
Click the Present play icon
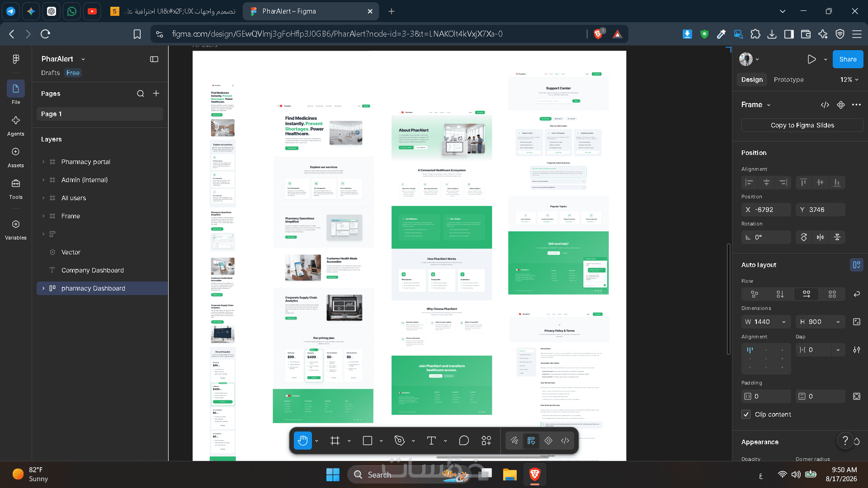(x=812, y=59)
